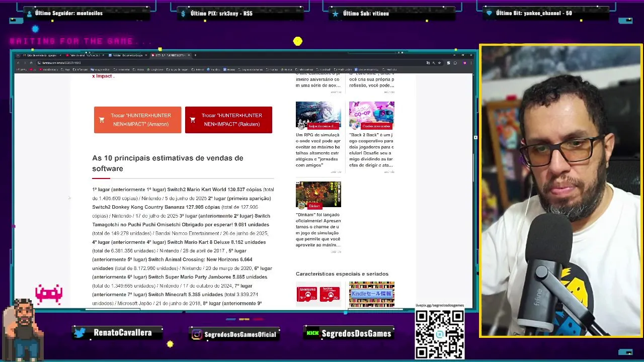
Task: Open the Google tradutor bookmark
Action: pos(100,69)
